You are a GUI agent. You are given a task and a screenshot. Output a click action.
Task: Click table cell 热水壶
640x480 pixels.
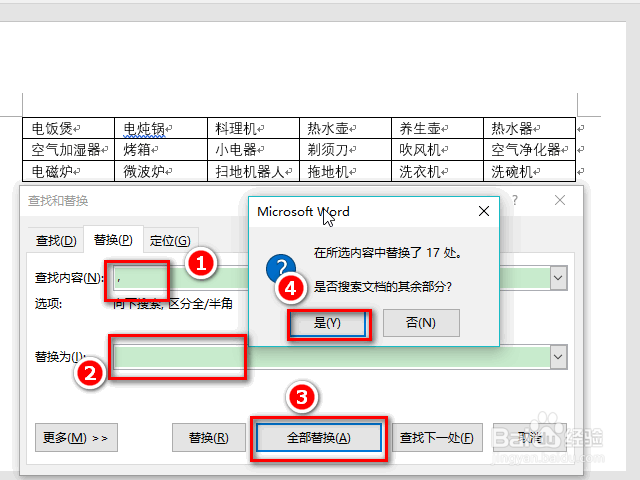click(x=345, y=129)
